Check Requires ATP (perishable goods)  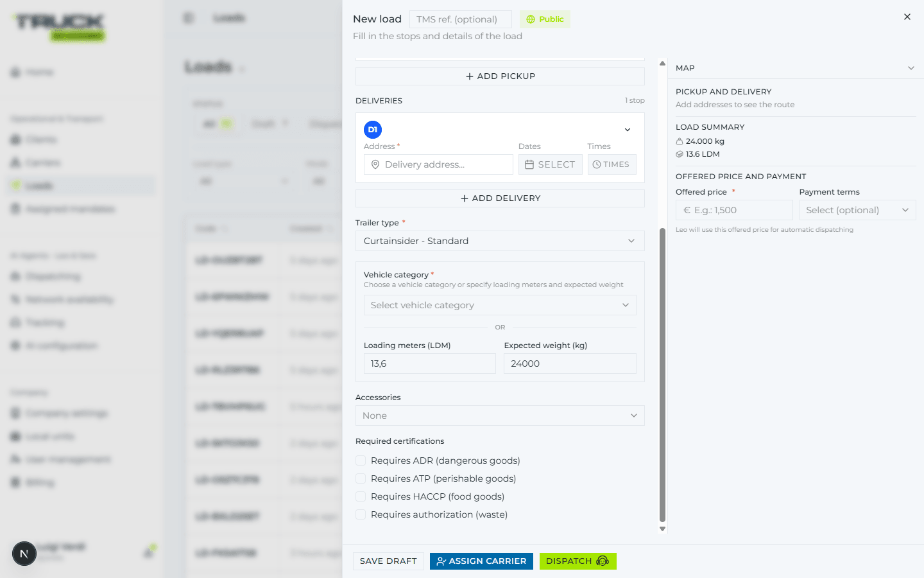[x=361, y=478]
